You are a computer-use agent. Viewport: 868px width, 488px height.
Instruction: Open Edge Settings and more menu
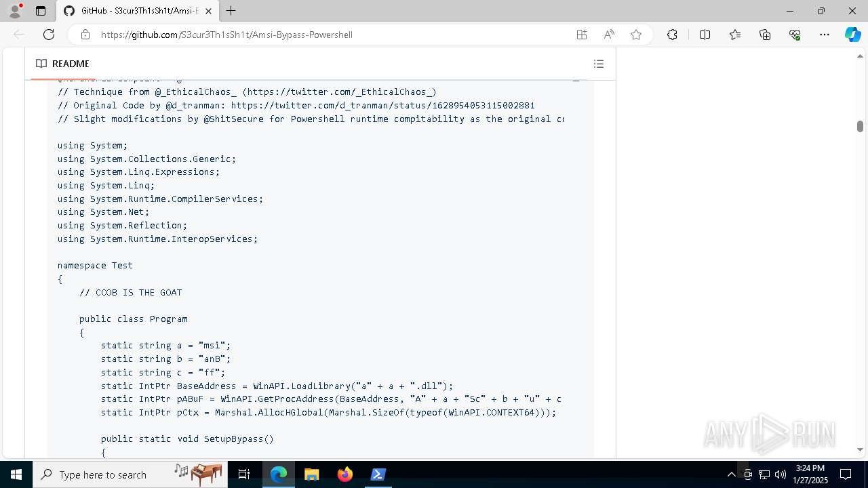pyautogui.click(x=825, y=35)
